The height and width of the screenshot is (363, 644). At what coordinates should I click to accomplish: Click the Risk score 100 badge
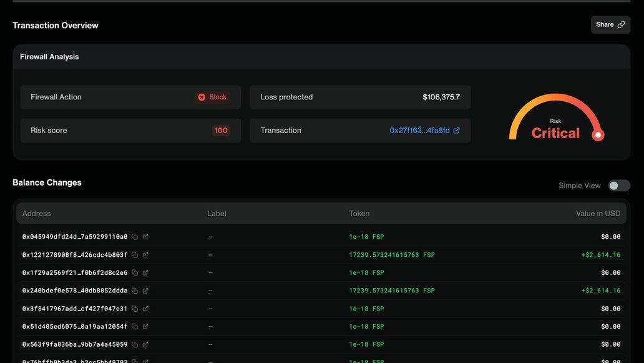coord(221,131)
